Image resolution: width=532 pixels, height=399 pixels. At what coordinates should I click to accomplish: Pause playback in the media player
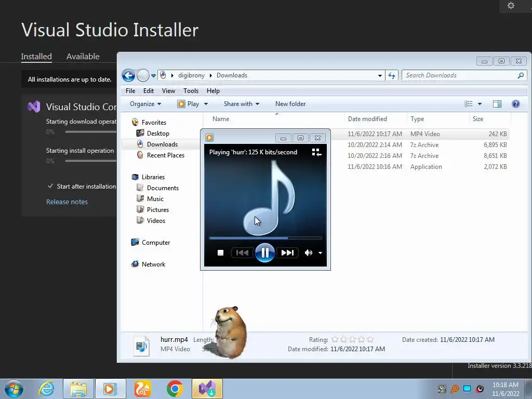click(x=264, y=253)
